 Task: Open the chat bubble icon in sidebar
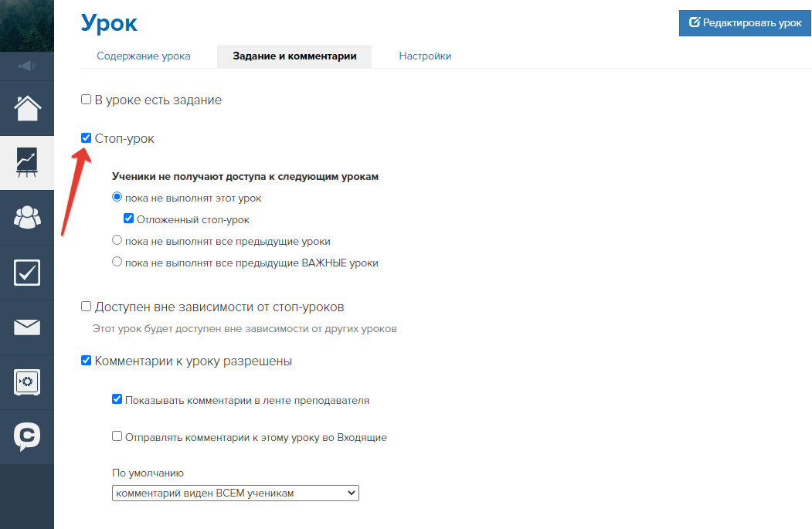(x=27, y=437)
